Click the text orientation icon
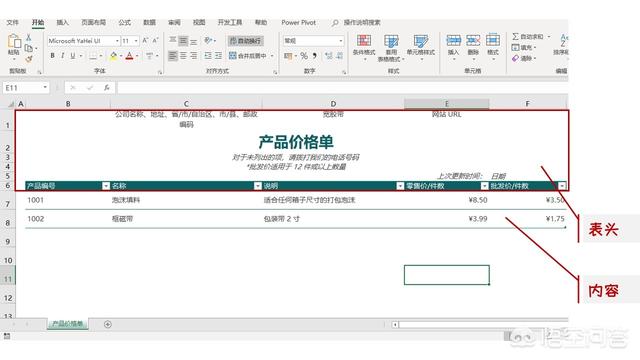Viewport: 640px width, 360px height. coord(208,40)
